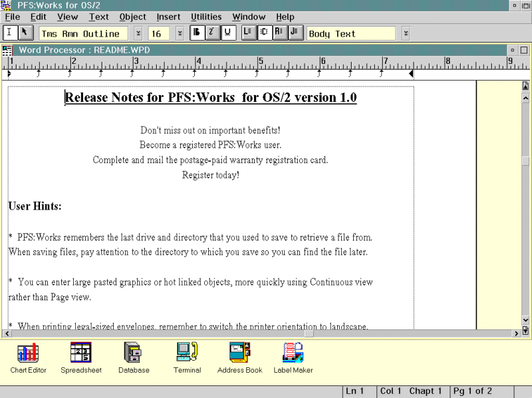Viewport: 532px width, 398px height.
Task: Click the horizontal scrollbar thumb
Action: pyautogui.click(x=307, y=333)
